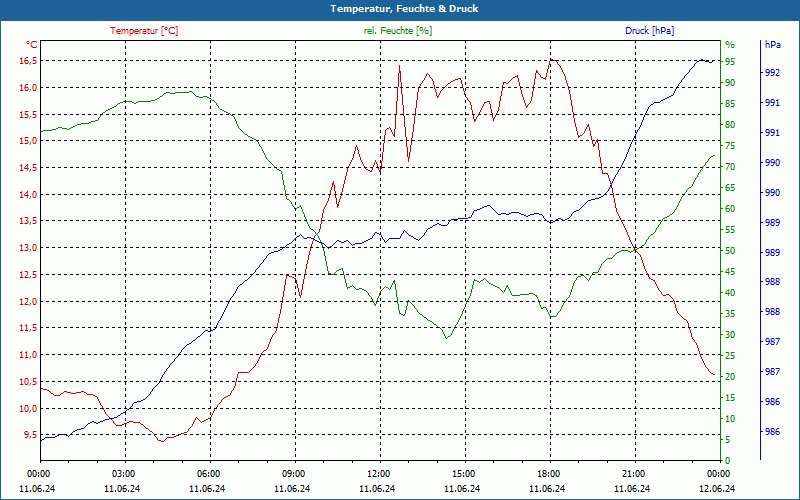This screenshot has height=500, width=800.
Task: Click the 09:00 time axis label
Action: (293, 473)
